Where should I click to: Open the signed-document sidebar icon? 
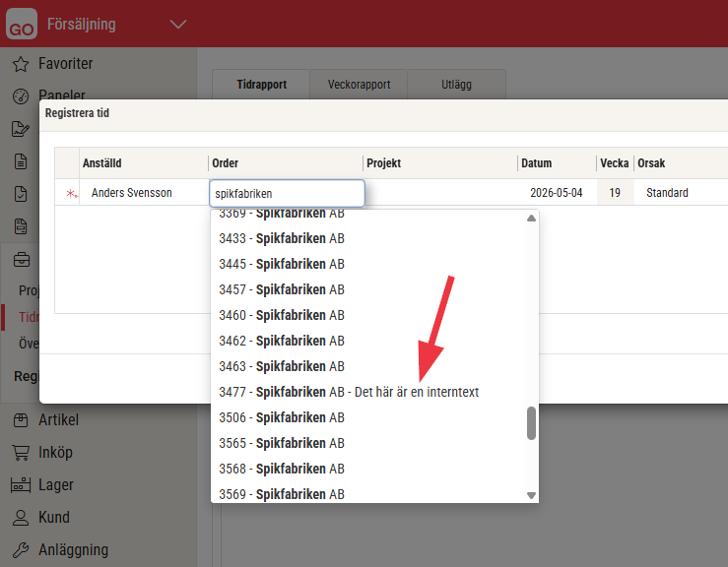coord(21,129)
